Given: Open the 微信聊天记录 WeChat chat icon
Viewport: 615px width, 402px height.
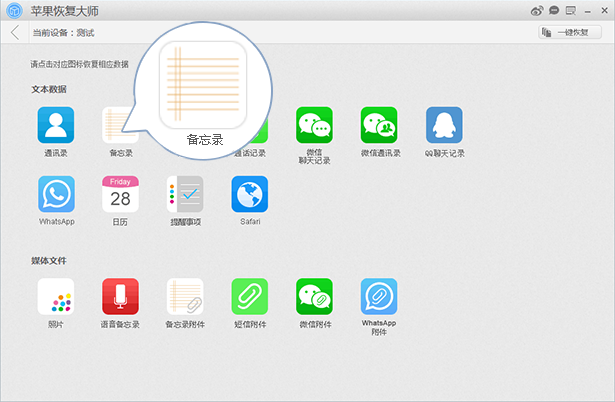Looking at the screenshot, I should tap(314, 125).
